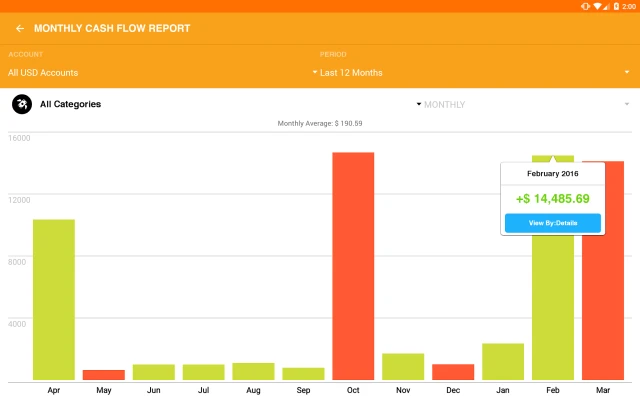The height and width of the screenshot is (400, 640).
Task: Select the Jan green bar
Action: [x=503, y=362]
